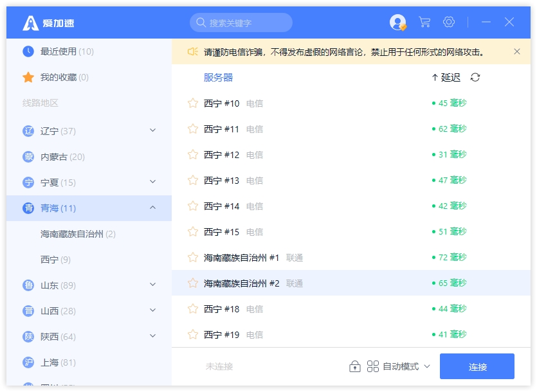Favorite 海南藏族自治州 #2 server

click(193, 283)
